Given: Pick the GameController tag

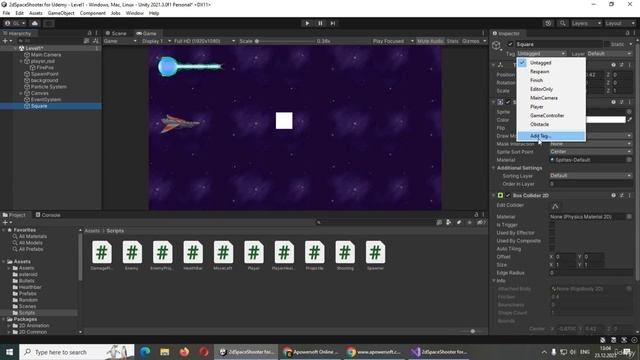Looking at the screenshot, I should coord(551,116).
